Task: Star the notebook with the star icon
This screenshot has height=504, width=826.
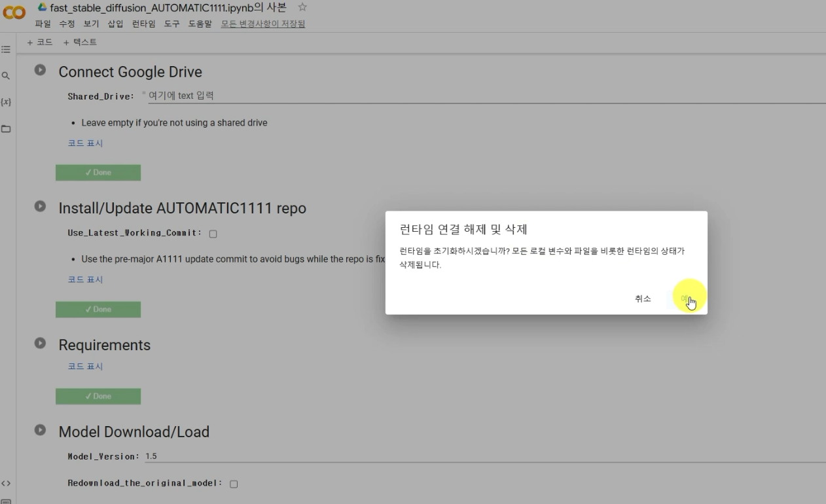Action: 302,7
